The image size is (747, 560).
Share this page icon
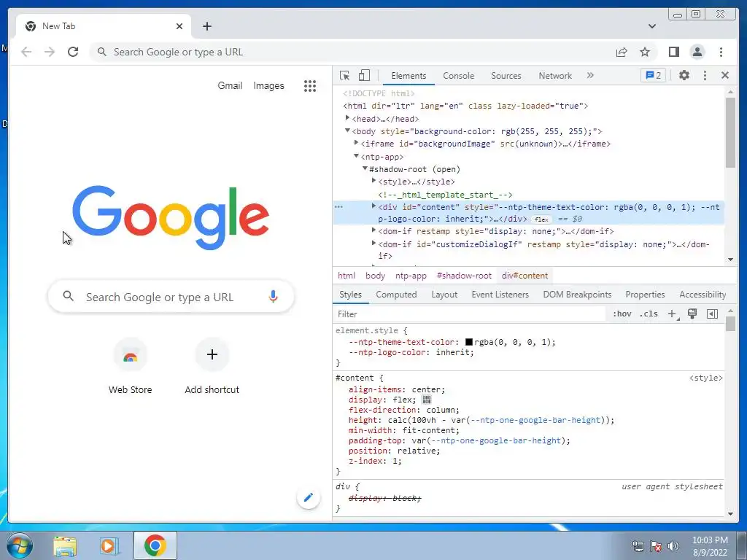tap(622, 52)
